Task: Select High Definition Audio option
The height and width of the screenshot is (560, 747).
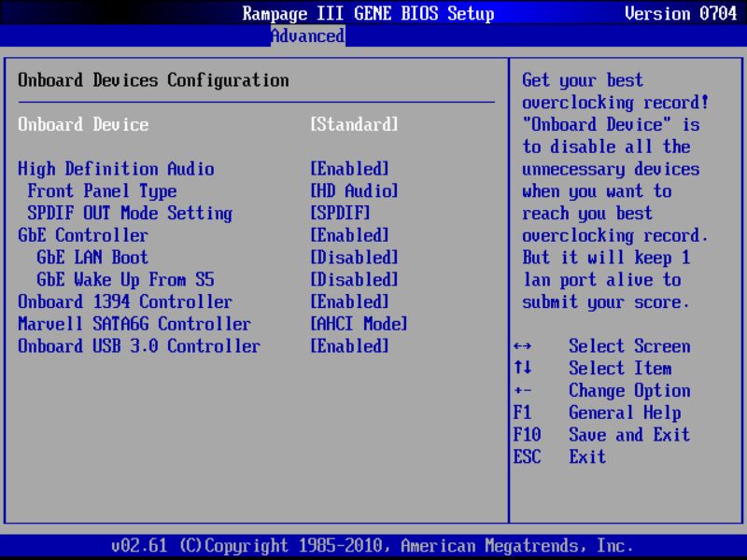Action: 116,169
